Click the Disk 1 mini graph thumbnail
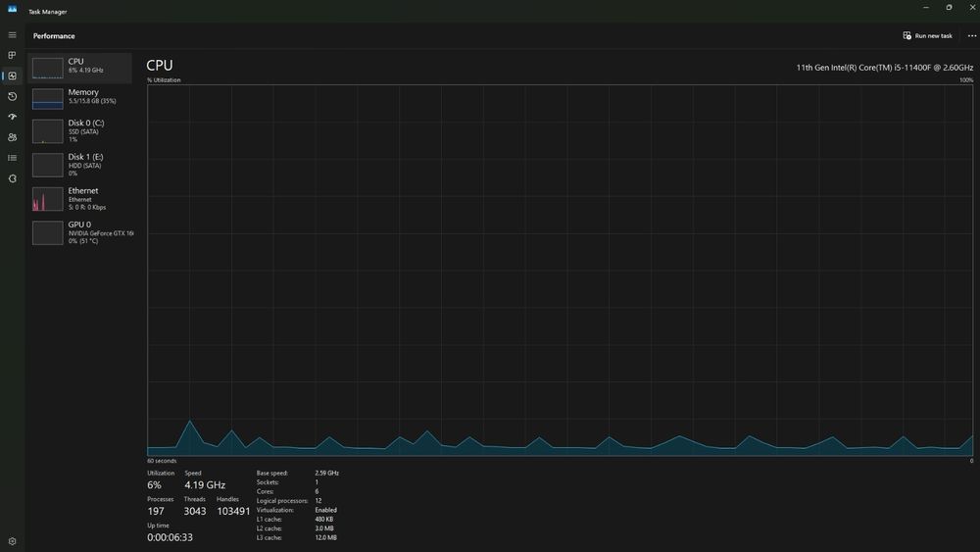 [x=47, y=165]
